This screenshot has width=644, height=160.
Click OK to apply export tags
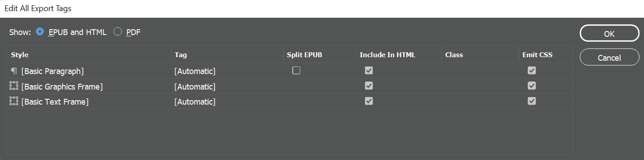click(609, 33)
